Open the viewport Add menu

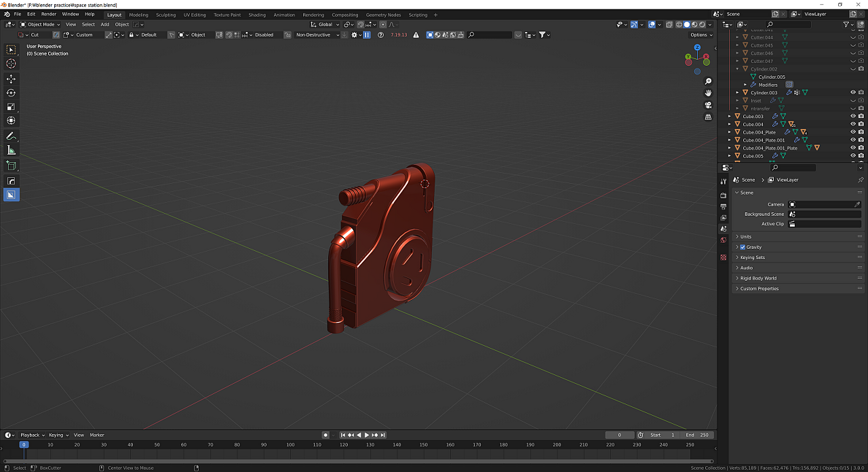105,24
